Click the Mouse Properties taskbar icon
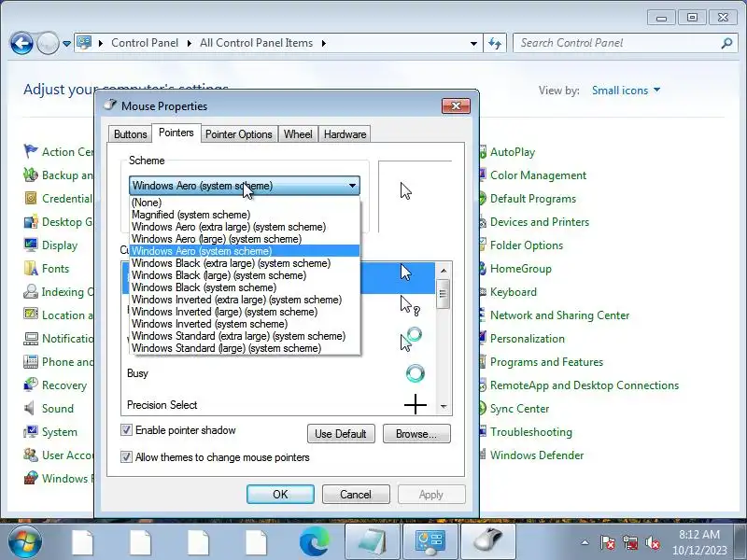747x560 pixels. [488, 542]
